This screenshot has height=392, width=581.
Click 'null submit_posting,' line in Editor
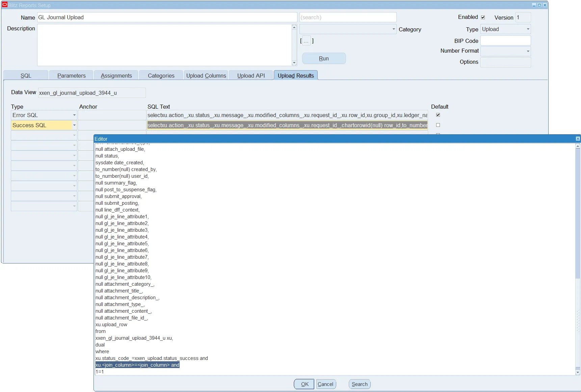(117, 203)
